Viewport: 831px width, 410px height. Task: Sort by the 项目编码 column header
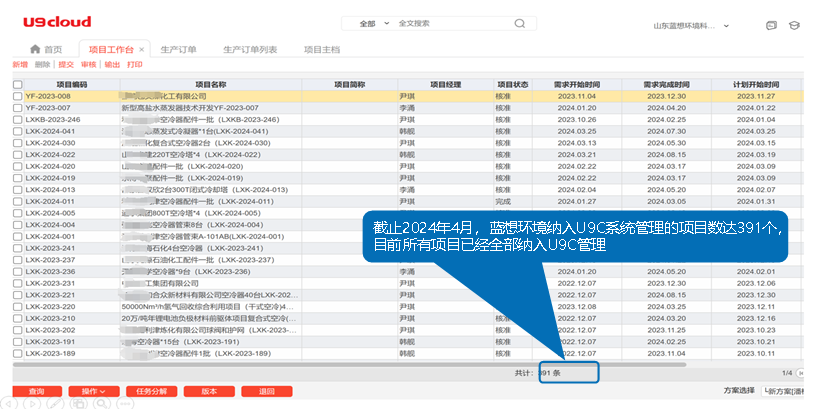[x=72, y=84]
